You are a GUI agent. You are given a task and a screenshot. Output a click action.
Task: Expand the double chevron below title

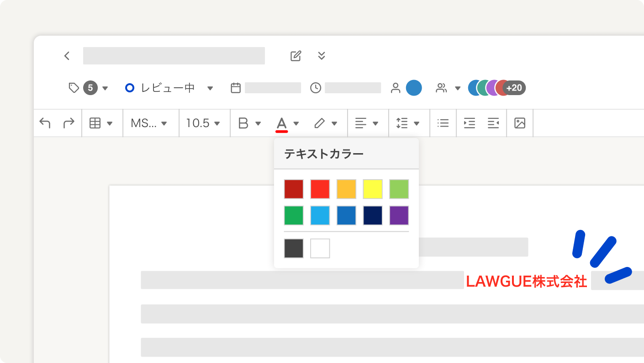pyautogui.click(x=322, y=56)
